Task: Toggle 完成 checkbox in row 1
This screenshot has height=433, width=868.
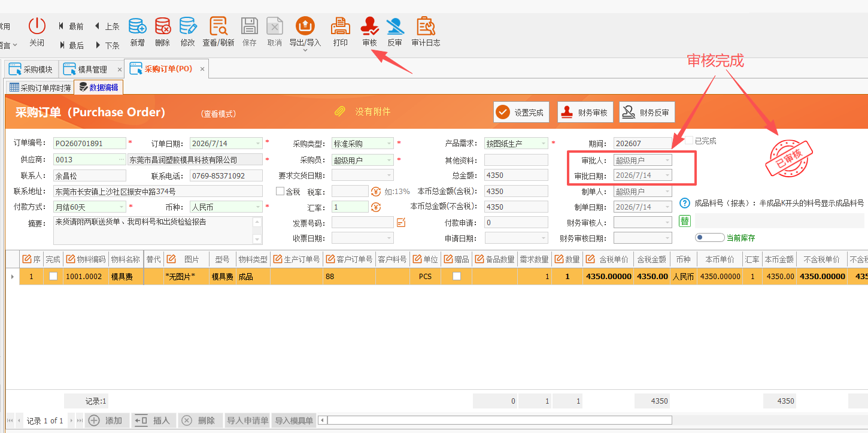Action: [53, 277]
